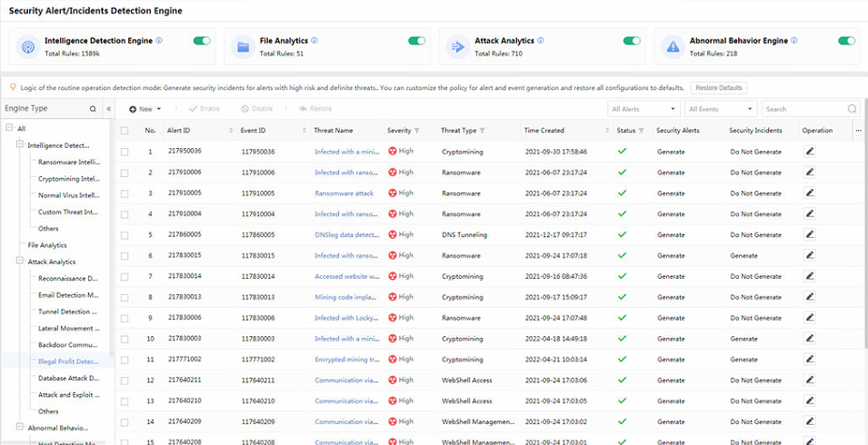Open the Ransomware attack threat name link
This screenshot has width=868, height=445.
point(344,193)
